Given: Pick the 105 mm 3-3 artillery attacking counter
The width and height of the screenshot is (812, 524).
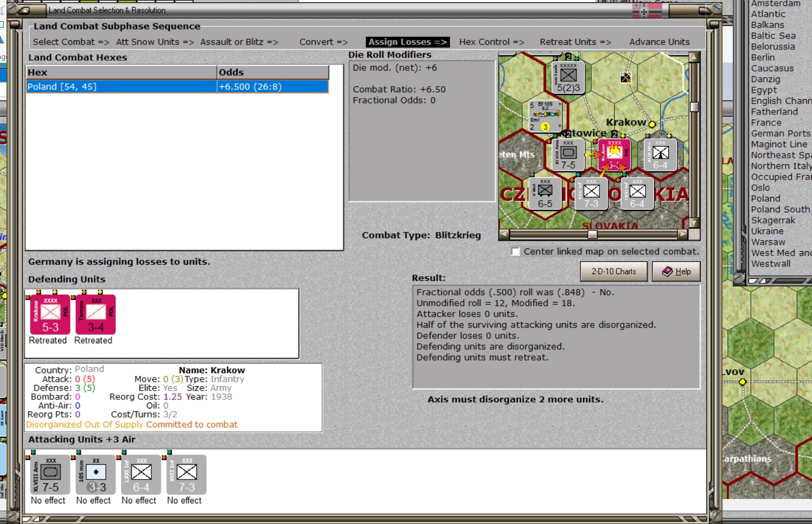Looking at the screenshot, I should [x=95, y=475].
